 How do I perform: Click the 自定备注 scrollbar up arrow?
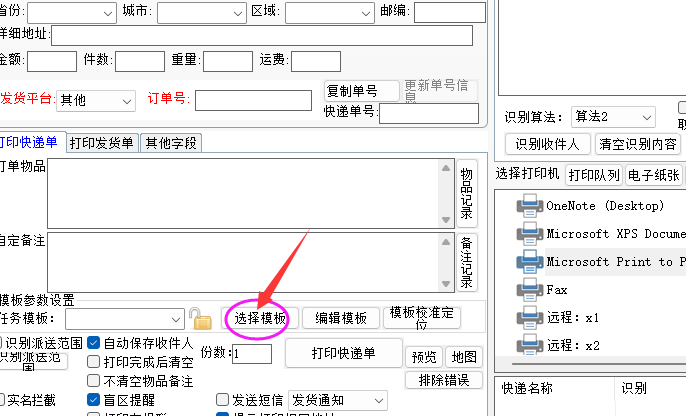(446, 242)
